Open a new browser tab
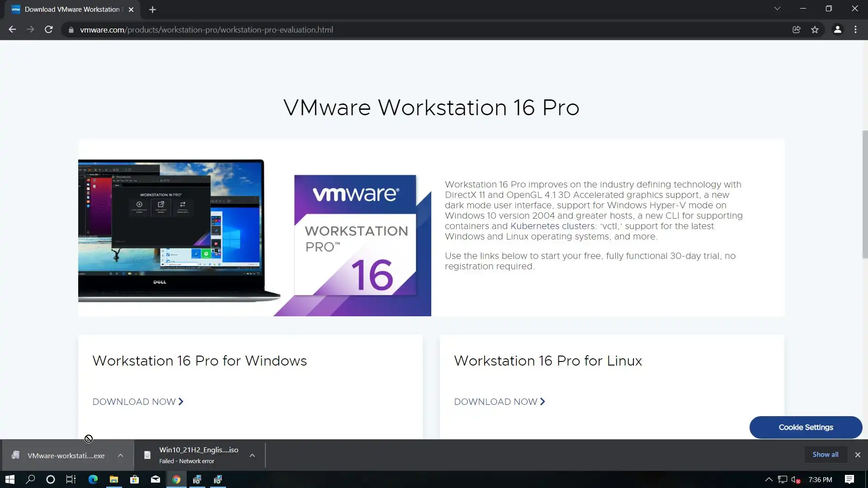 point(152,9)
